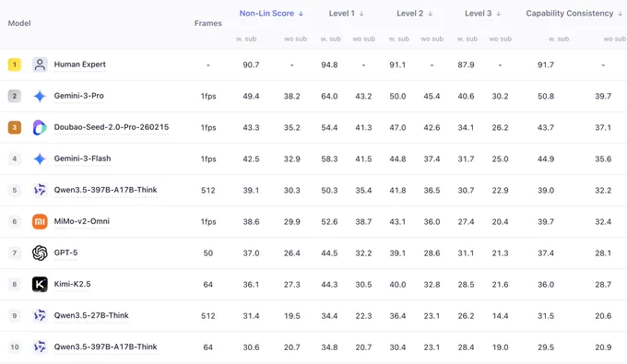Click the rank 10 badge
The image size is (627, 364).
[15, 346]
